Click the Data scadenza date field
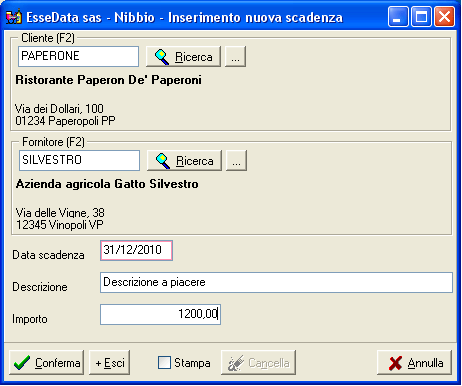 136,250
